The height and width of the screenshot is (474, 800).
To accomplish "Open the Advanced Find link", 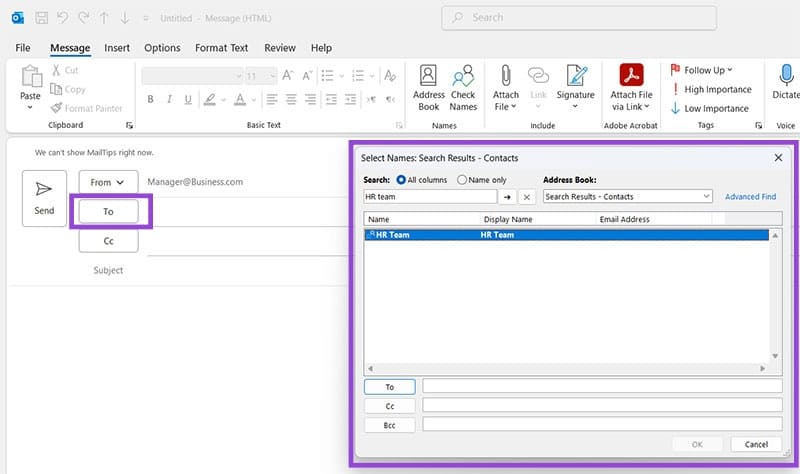I will tap(750, 197).
